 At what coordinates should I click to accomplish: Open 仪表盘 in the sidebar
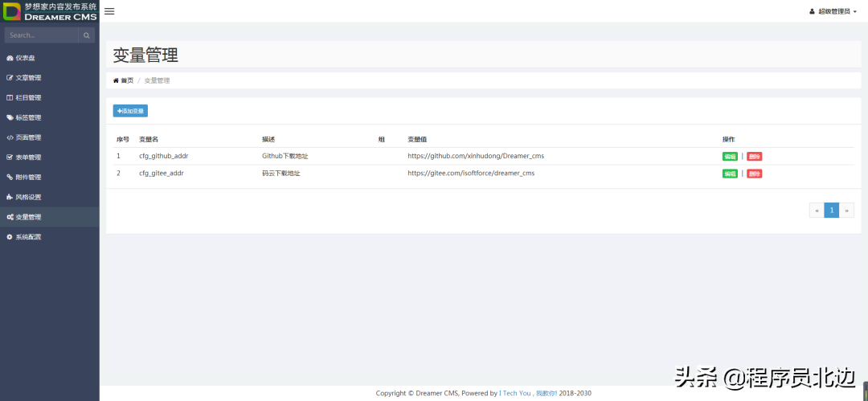point(50,58)
